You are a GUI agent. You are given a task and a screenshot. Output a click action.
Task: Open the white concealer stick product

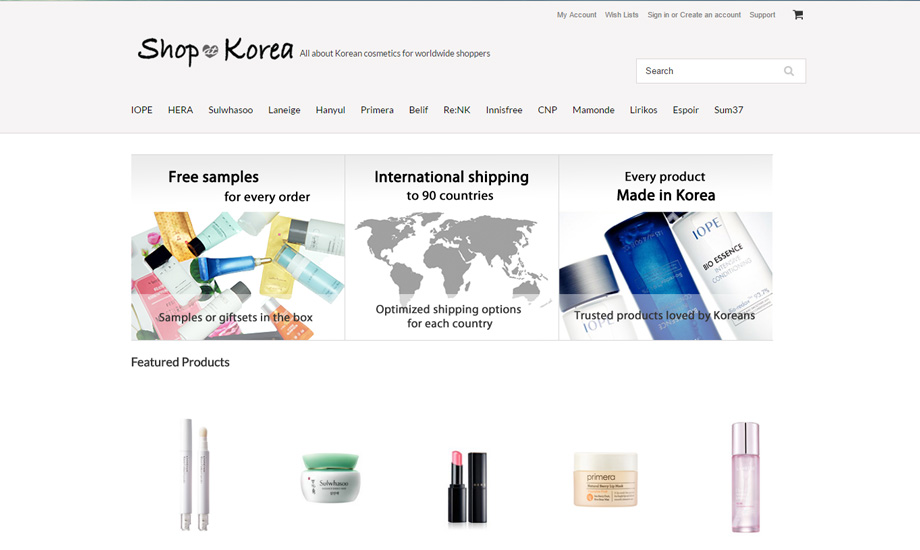coord(195,475)
